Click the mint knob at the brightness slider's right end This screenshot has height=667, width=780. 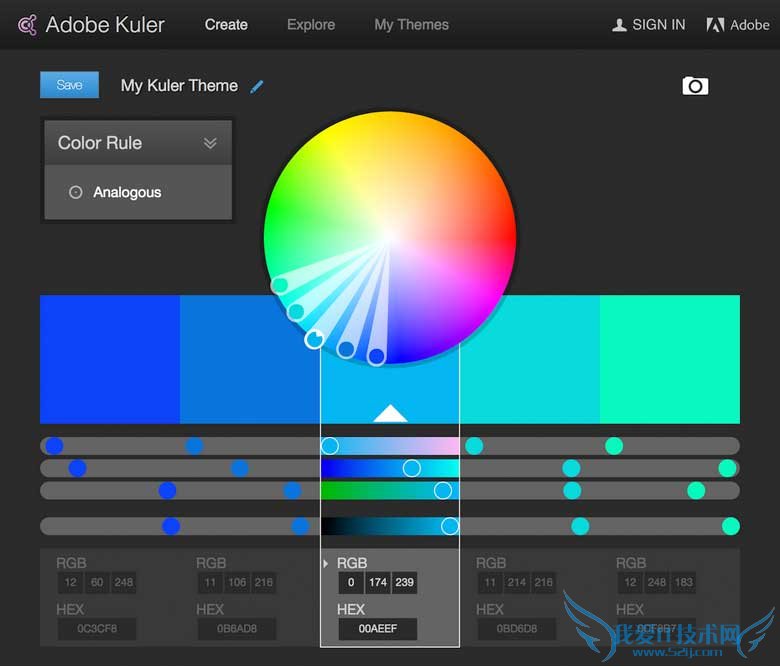point(730,526)
